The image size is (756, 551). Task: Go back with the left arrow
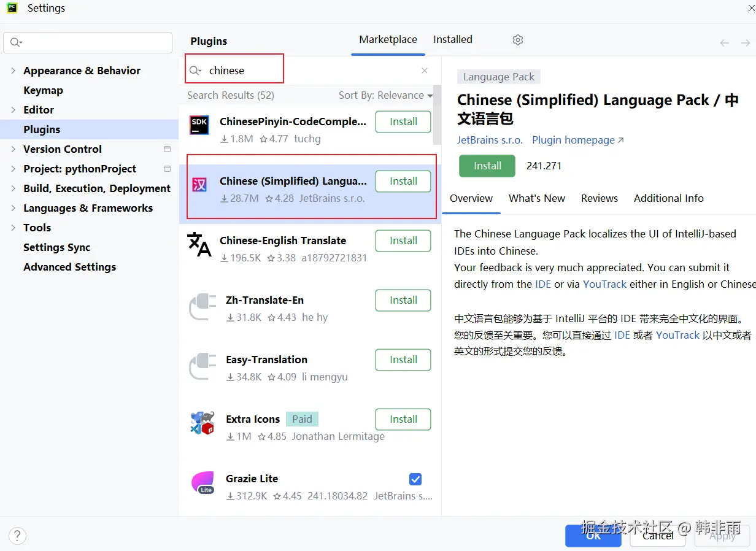click(x=725, y=42)
